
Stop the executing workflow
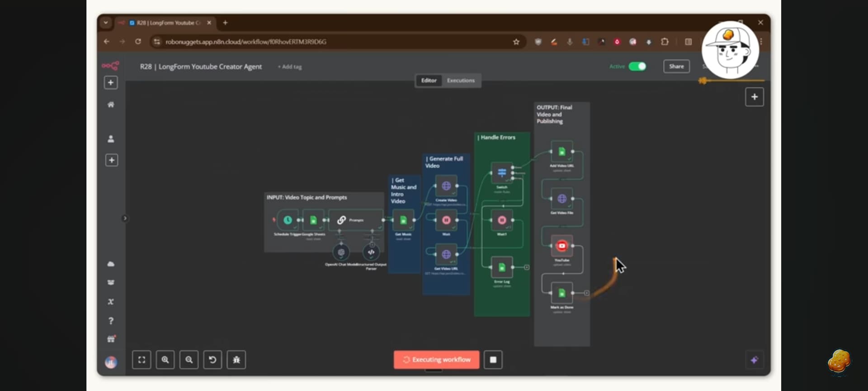point(493,360)
